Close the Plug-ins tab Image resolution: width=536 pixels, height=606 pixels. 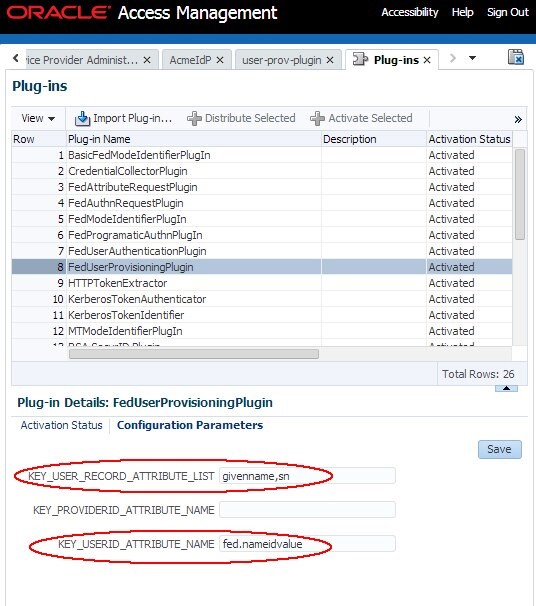click(427, 60)
